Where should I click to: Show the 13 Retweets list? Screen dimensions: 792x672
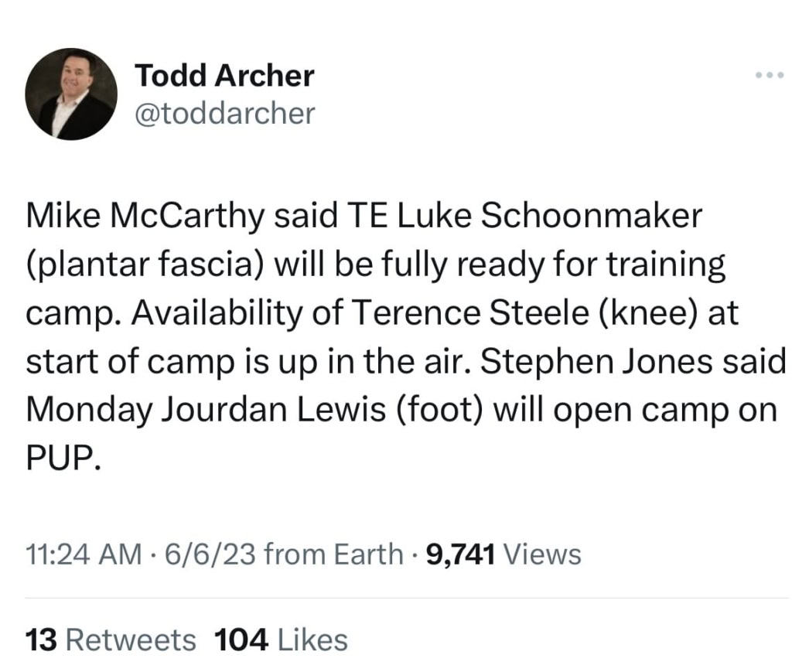pos(111,640)
